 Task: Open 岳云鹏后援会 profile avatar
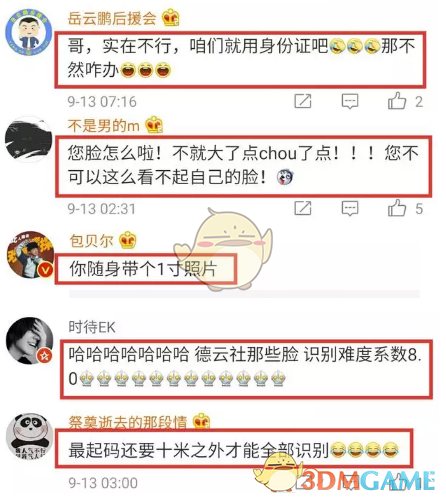[x=29, y=32]
